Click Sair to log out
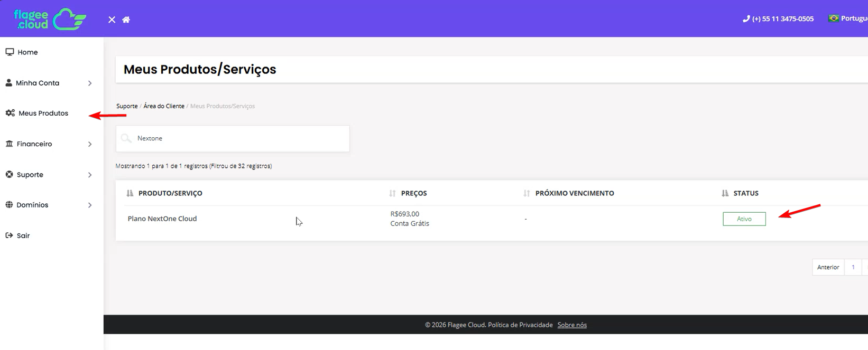868x350 pixels. click(x=23, y=235)
